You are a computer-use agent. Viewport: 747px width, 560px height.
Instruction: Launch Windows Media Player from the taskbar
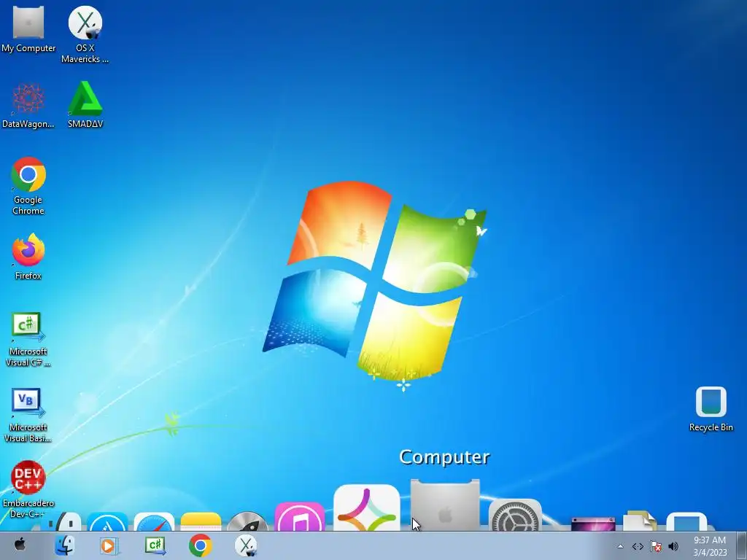109,545
